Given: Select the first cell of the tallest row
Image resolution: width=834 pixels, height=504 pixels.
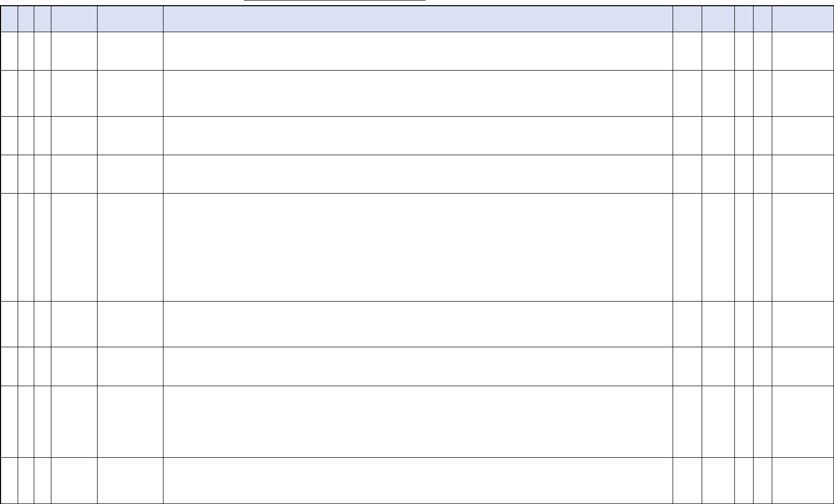Looking at the screenshot, I should [x=9, y=247].
